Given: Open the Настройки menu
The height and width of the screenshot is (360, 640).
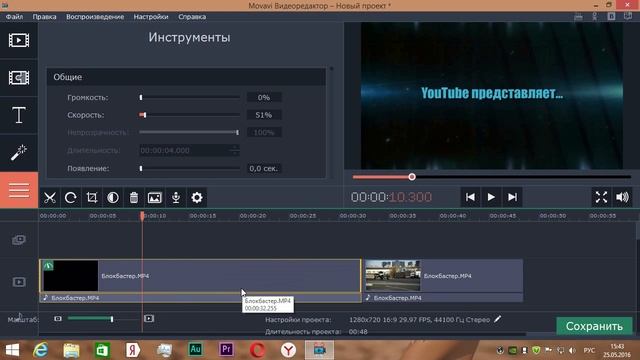Looking at the screenshot, I should [151, 17].
